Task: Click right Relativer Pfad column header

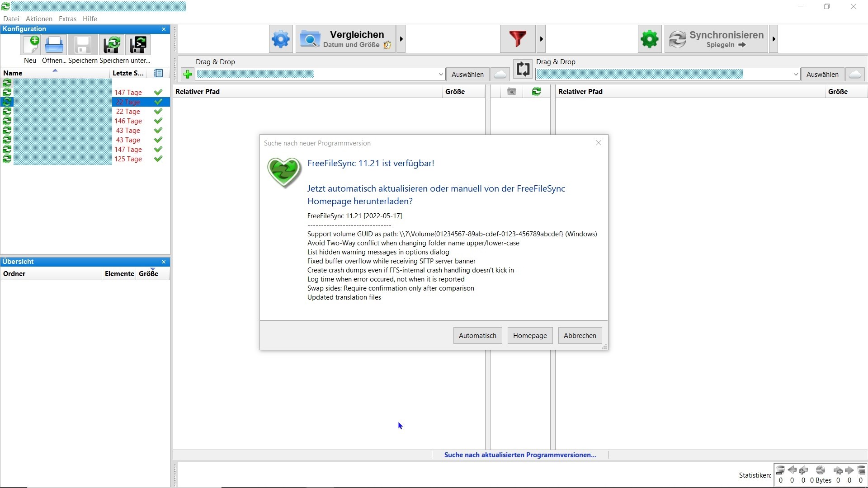Action: 690,92
